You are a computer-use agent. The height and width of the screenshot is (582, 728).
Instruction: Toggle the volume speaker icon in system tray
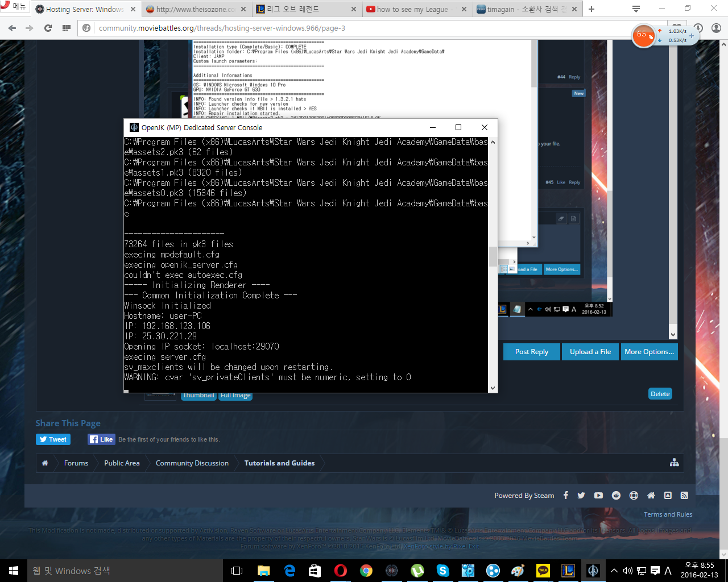(x=628, y=571)
